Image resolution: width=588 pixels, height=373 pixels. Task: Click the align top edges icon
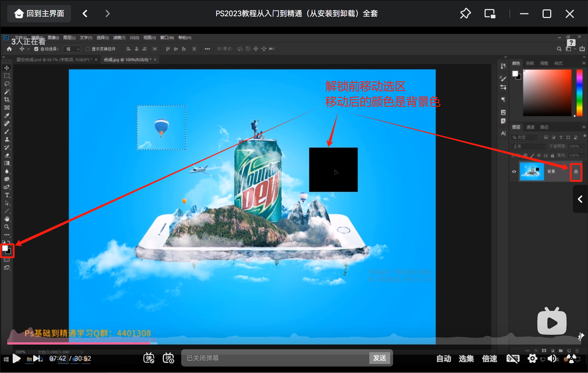click(168, 49)
